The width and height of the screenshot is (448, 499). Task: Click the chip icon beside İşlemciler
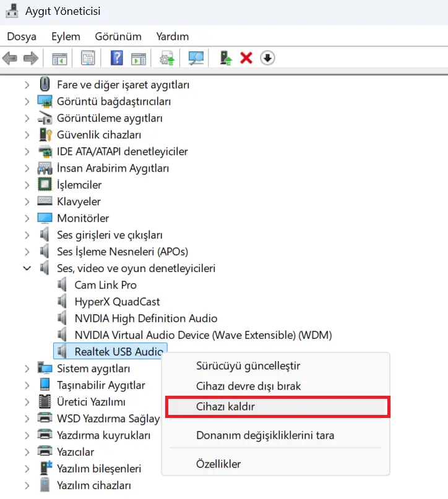pyautogui.click(x=45, y=184)
